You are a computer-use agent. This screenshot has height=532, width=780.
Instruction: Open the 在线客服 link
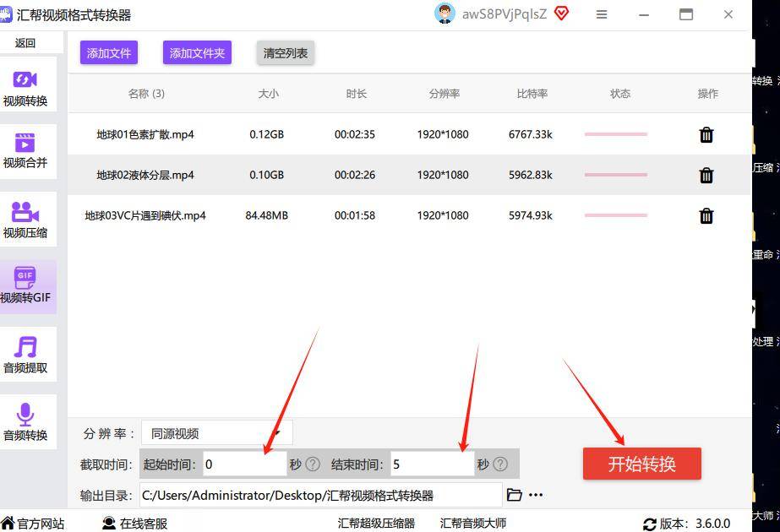tap(135, 524)
